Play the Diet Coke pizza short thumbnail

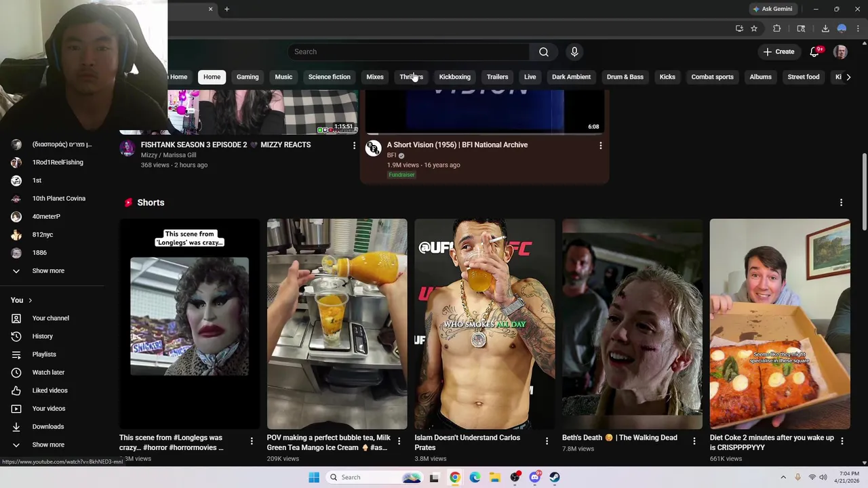[780, 324]
